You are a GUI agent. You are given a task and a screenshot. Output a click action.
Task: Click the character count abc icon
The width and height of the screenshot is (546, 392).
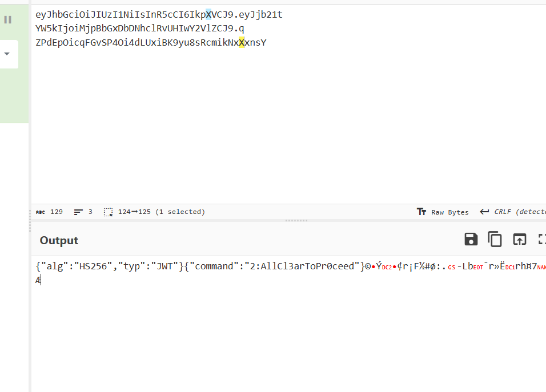click(40, 212)
